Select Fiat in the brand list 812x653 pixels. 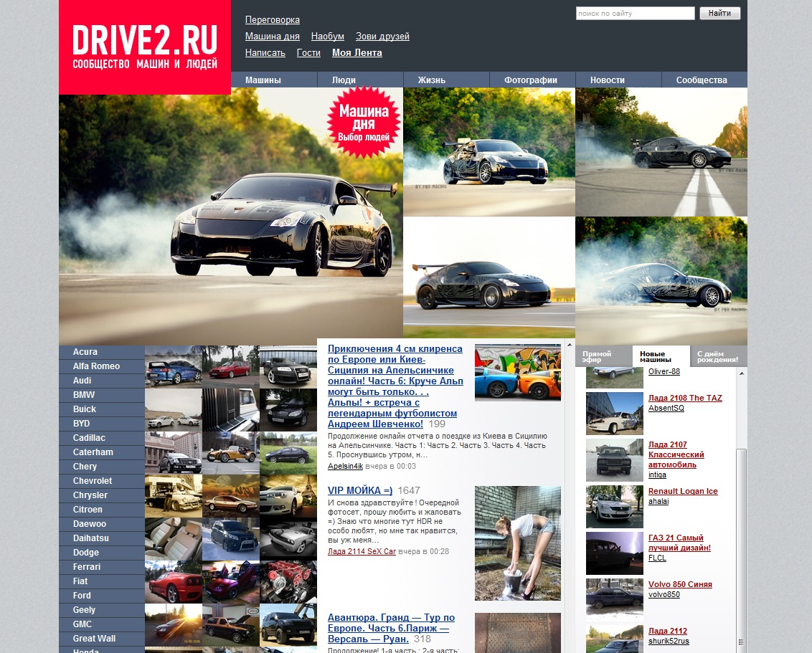pyautogui.click(x=102, y=581)
